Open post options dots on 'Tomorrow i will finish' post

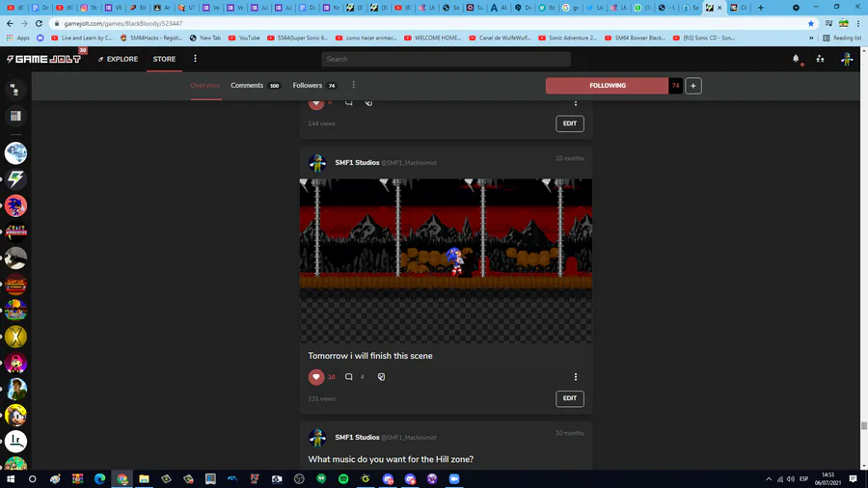tap(576, 377)
